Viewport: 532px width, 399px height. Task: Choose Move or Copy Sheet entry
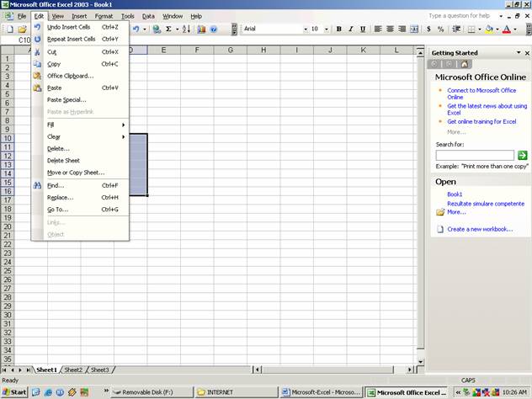pos(80,173)
